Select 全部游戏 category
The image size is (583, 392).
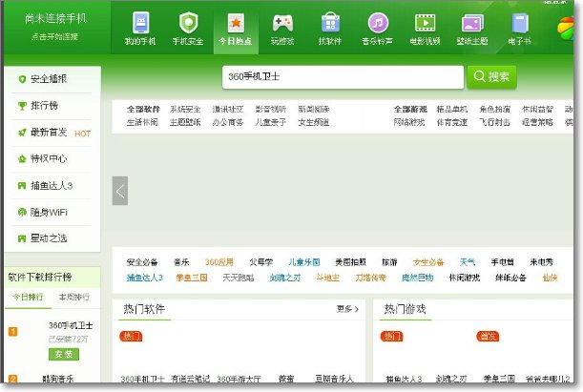pos(410,110)
